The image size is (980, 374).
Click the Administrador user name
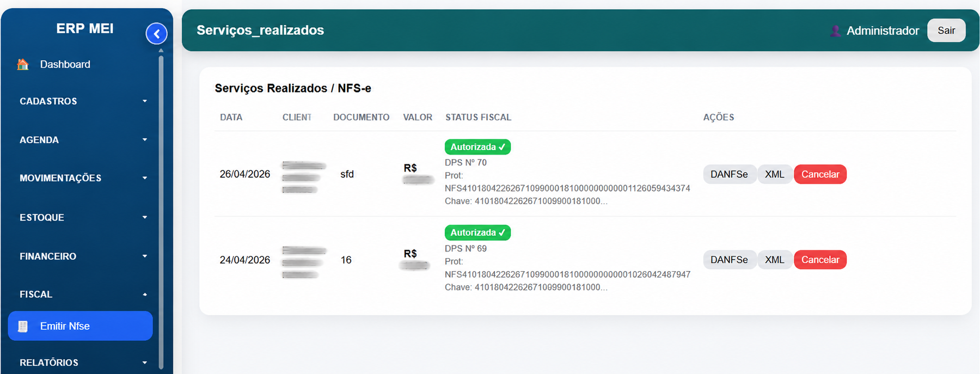point(883,30)
